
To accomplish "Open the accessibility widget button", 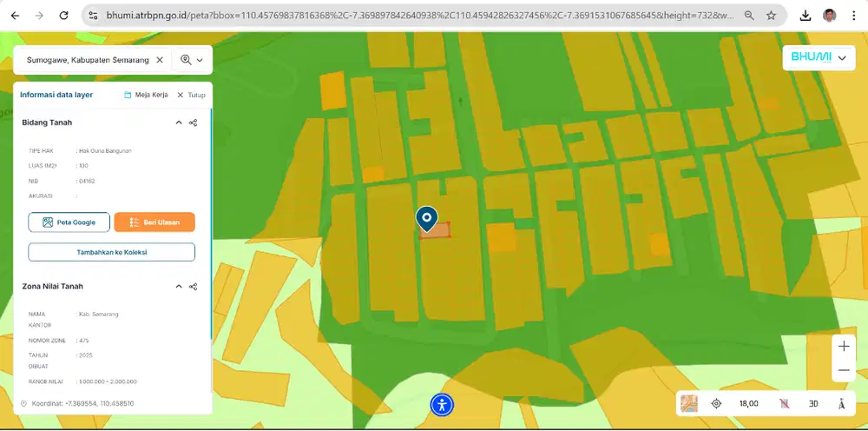I will [x=442, y=404].
